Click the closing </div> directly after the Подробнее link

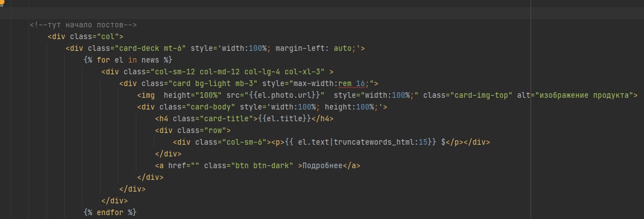pyautogui.click(x=150, y=178)
